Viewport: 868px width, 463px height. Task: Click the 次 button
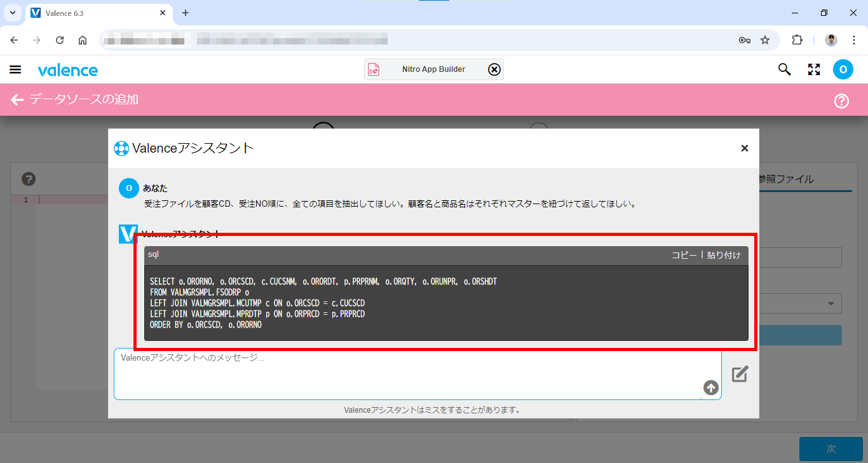[x=831, y=448]
